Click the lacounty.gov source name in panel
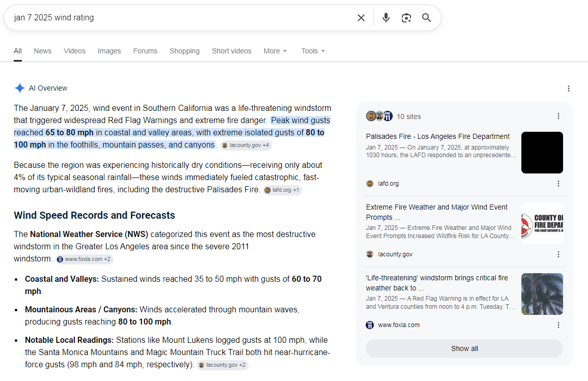The width and height of the screenshot is (588, 381). coord(395,254)
